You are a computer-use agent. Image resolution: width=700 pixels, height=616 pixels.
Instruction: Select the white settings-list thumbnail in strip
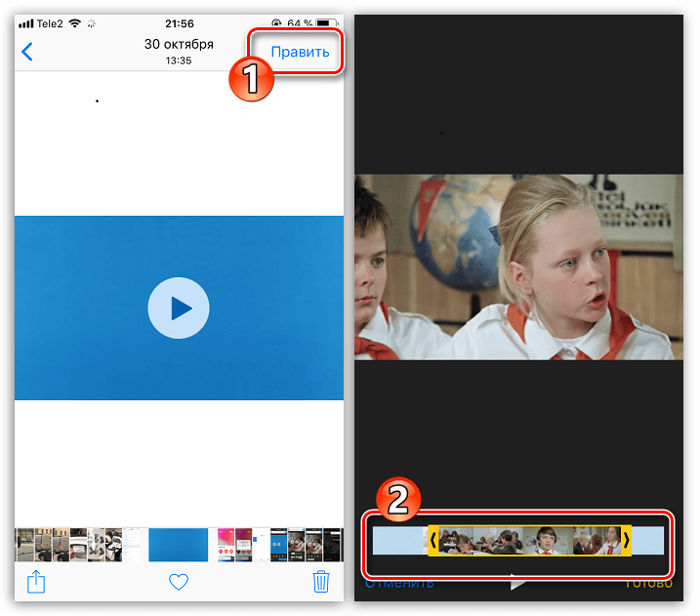point(131,545)
